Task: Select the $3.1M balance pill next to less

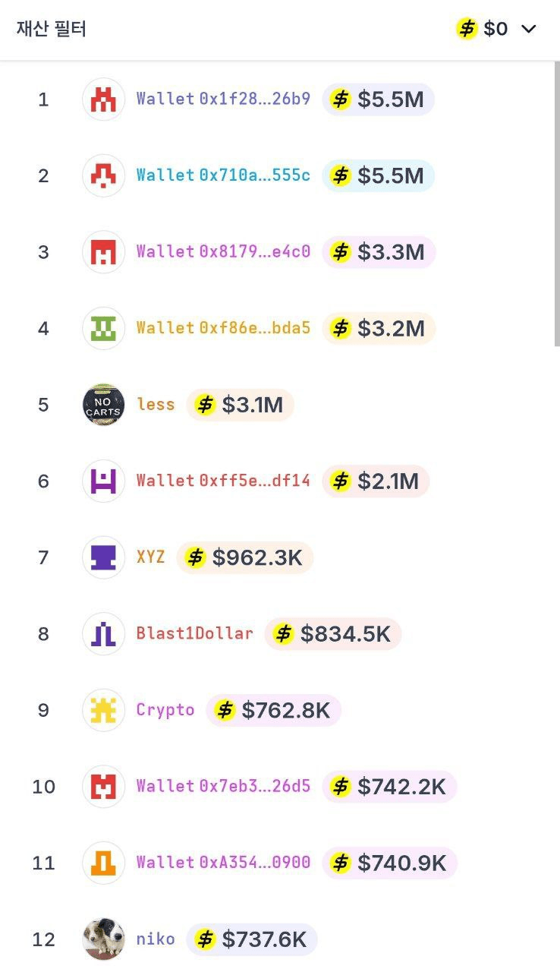Action: 240,405
